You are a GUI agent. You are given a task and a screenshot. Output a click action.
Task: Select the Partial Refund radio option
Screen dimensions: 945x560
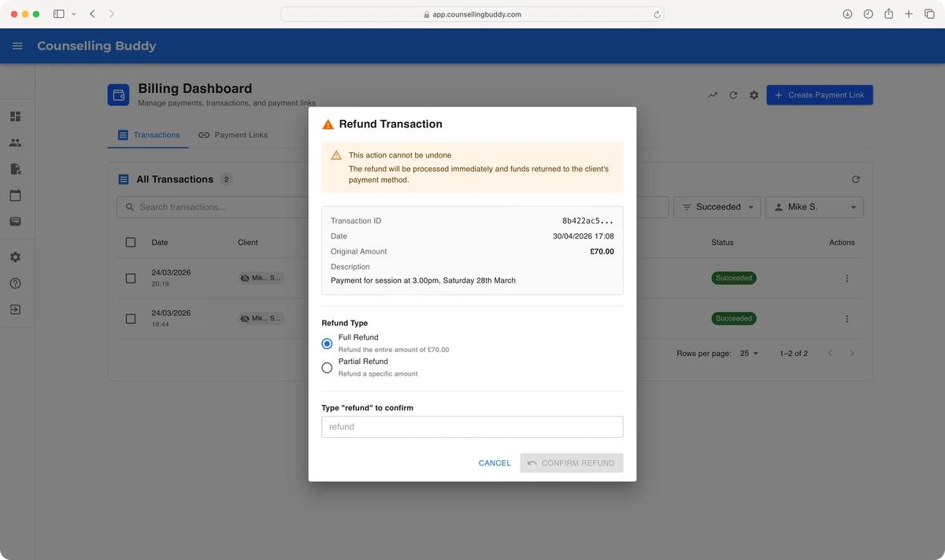327,368
